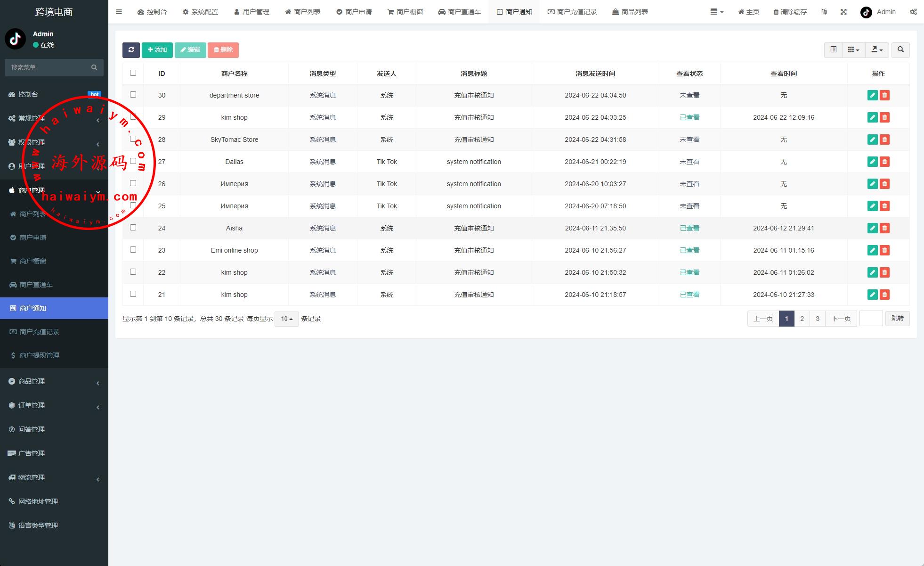Click the refresh table icon button

click(x=131, y=50)
